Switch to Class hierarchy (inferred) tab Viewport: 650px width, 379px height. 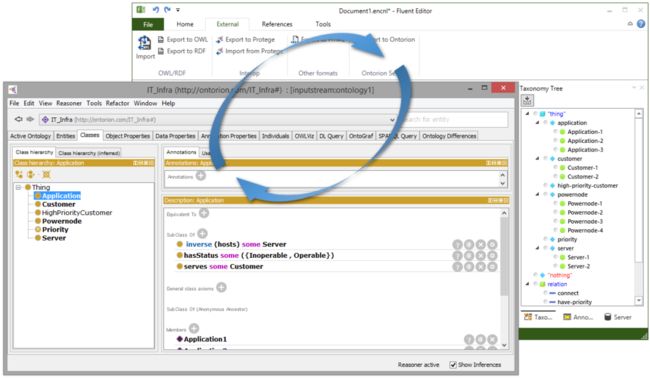coord(89,153)
